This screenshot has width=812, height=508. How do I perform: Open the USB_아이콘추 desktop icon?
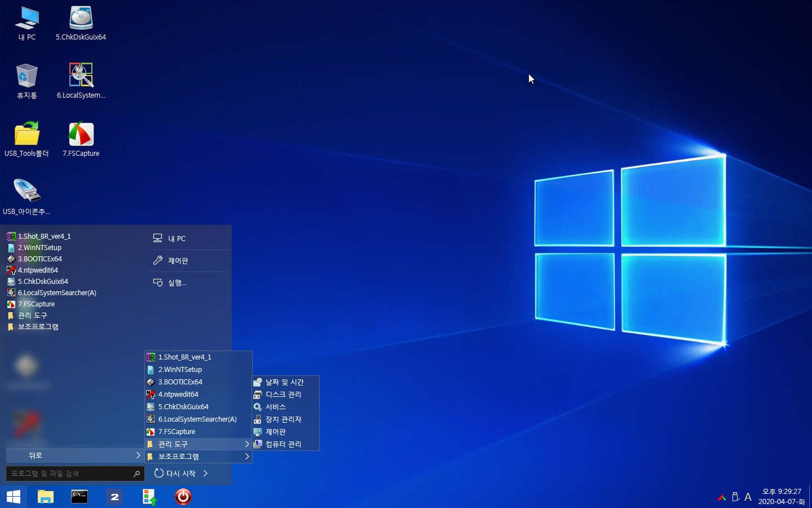tap(27, 198)
